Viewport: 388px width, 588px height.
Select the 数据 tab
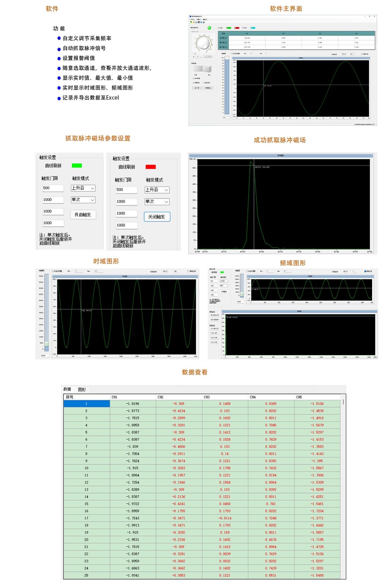(x=67, y=389)
